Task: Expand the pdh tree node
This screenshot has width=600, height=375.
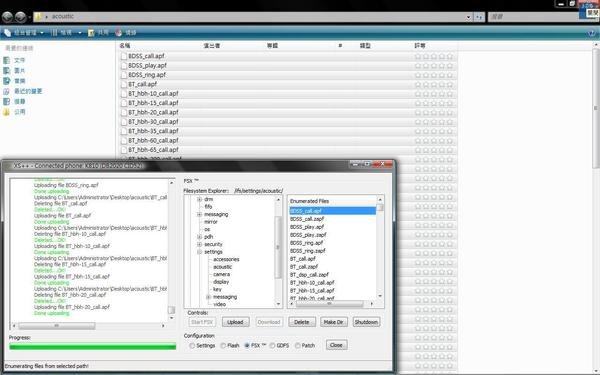Action: click(199, 237)
